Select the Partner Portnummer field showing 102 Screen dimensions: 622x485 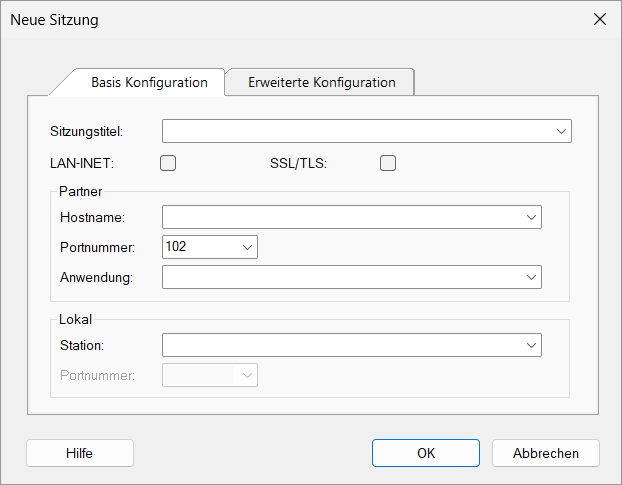(197, 246)
